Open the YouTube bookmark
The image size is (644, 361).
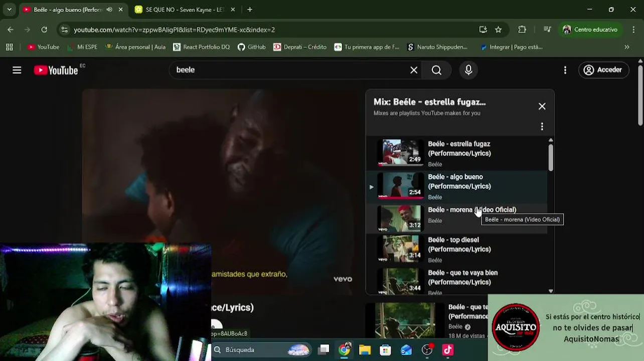click(x=43, y=47)
